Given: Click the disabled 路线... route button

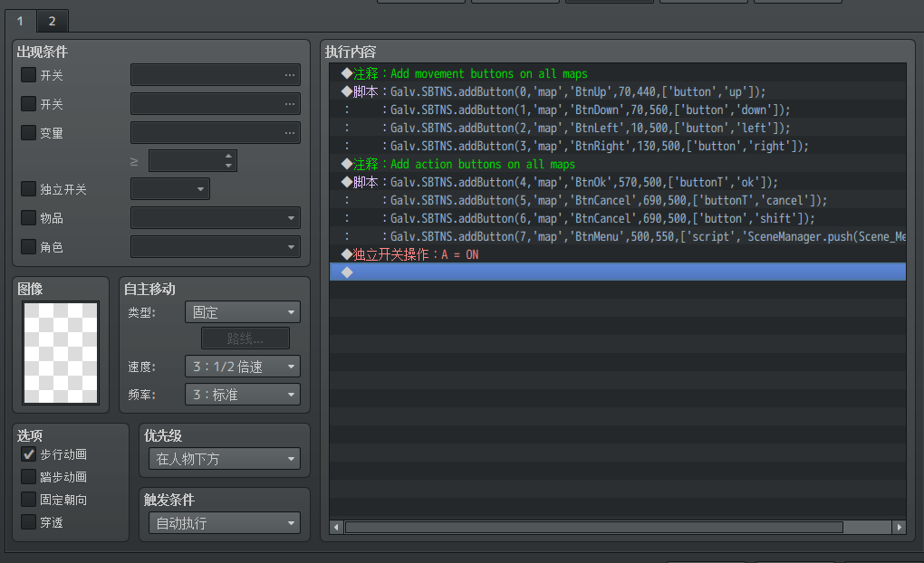Looking at the screenshot, I should 245,339.
